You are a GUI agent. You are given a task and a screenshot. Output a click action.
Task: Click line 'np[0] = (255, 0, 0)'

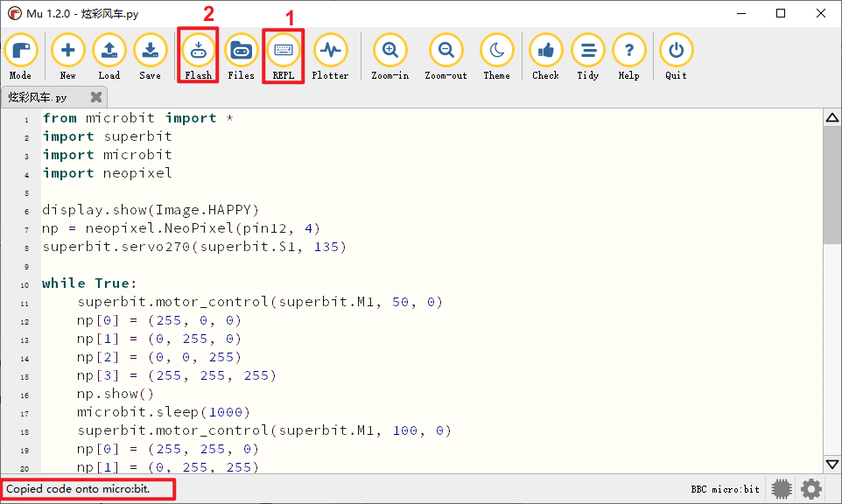pyautogui.click(x=159, y=320)
